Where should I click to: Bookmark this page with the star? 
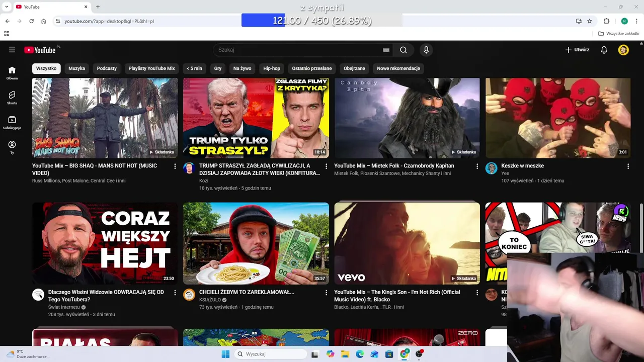pyautogui.click(x=590, y=21)
